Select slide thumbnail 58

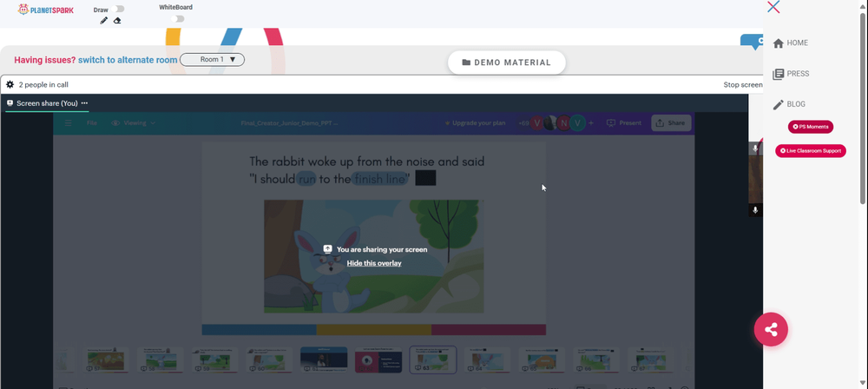pyautogui.click(x=160, y=359)
